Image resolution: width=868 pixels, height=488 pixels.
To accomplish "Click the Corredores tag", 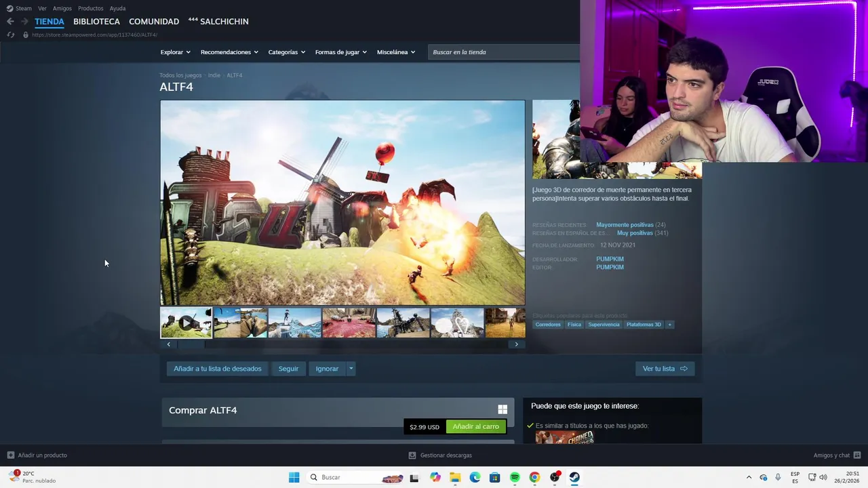I will pos(548,325).
